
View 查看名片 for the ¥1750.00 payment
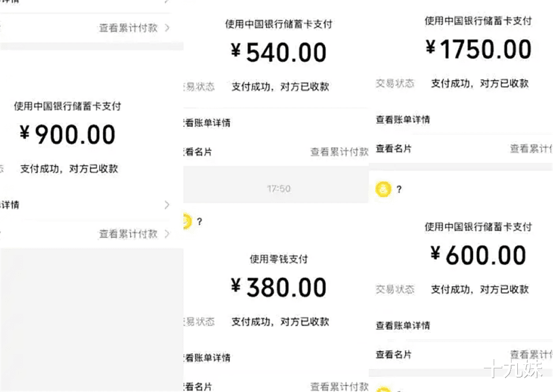point(393,149)
